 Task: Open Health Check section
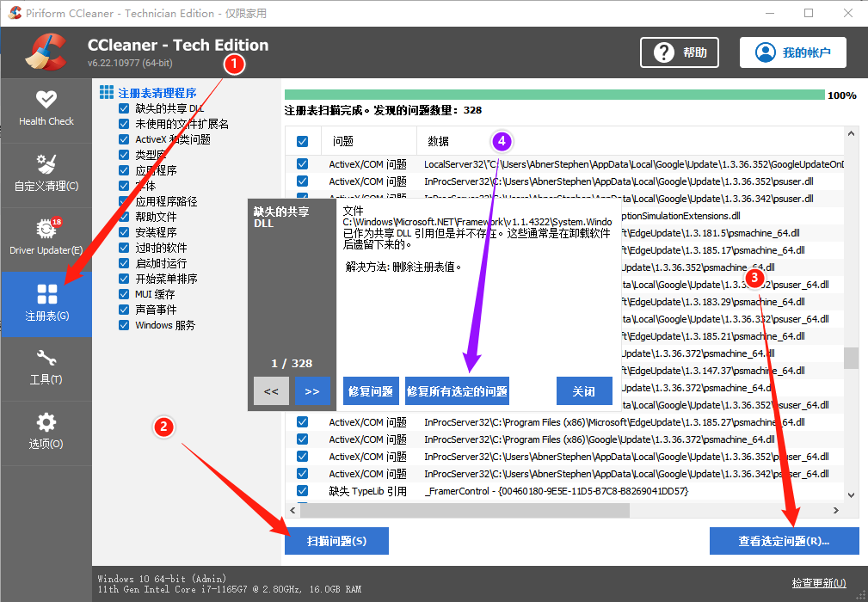point(46,109)
